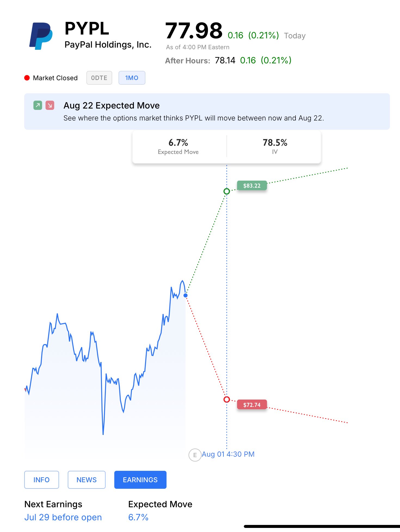The width and height of the screenshot is (400, 532).
Task: Click the blue current price dot
Action: [x=186, y=295]
